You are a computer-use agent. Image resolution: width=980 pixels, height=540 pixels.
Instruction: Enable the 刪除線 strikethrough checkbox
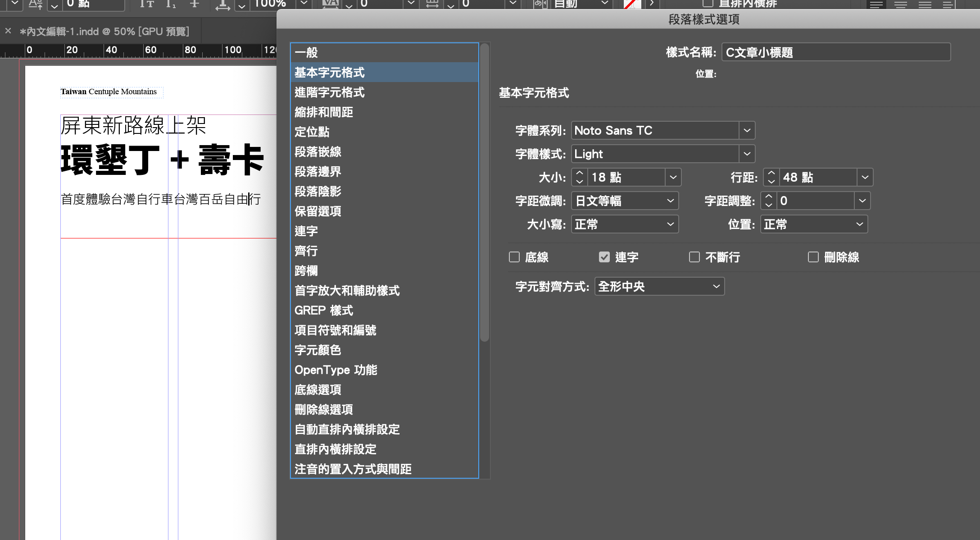point(813,257)
